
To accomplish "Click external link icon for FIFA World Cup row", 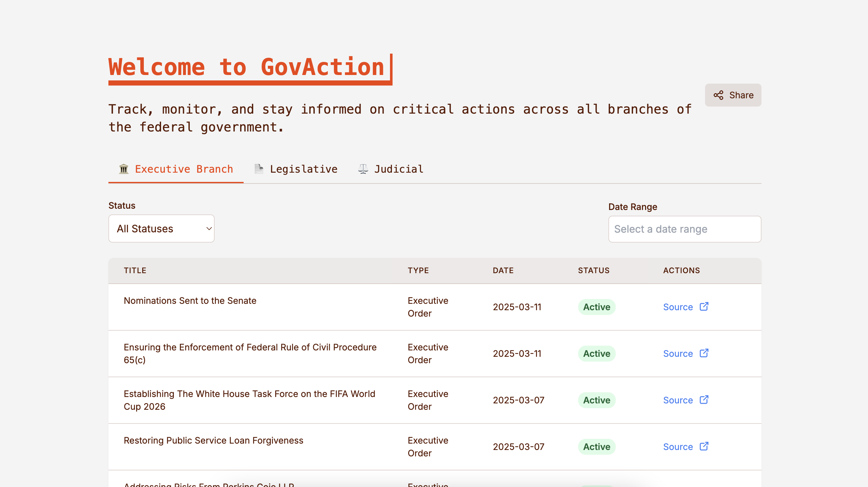I will [x=704, y=399].
